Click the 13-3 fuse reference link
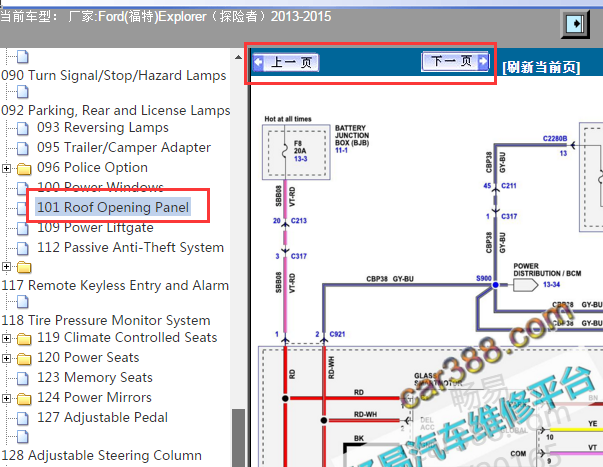 click(301, 159)
